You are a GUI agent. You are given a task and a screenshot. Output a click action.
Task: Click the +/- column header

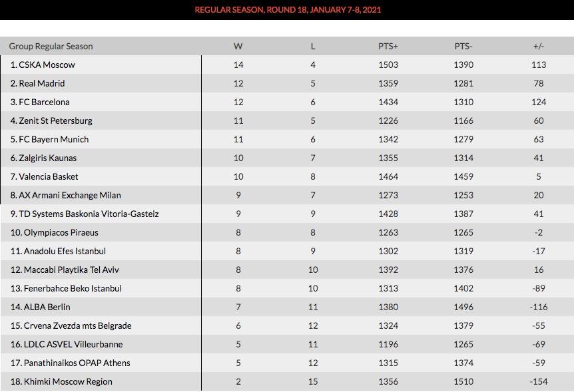coord(539,47)
